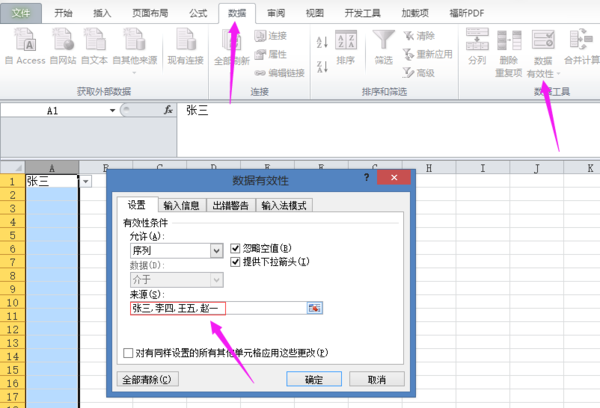Open existing connections (现有连接)
600x408 pixels.
[x=186, y=46]
